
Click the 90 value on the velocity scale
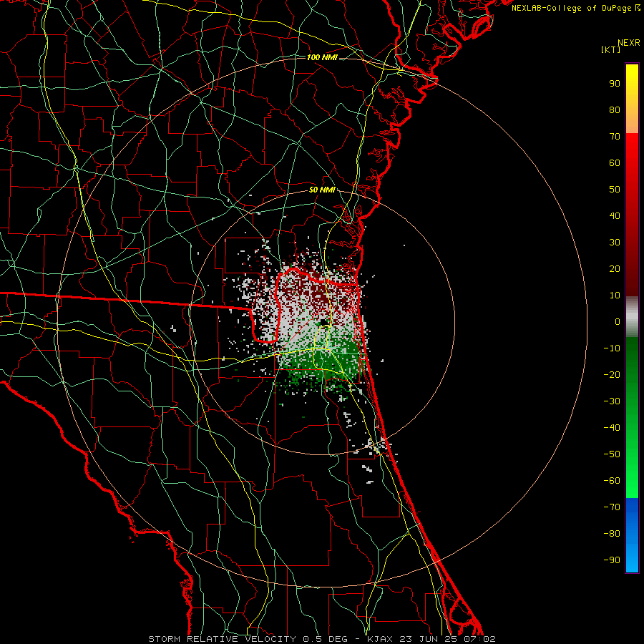pyautogui.click(x=615, y=84)
